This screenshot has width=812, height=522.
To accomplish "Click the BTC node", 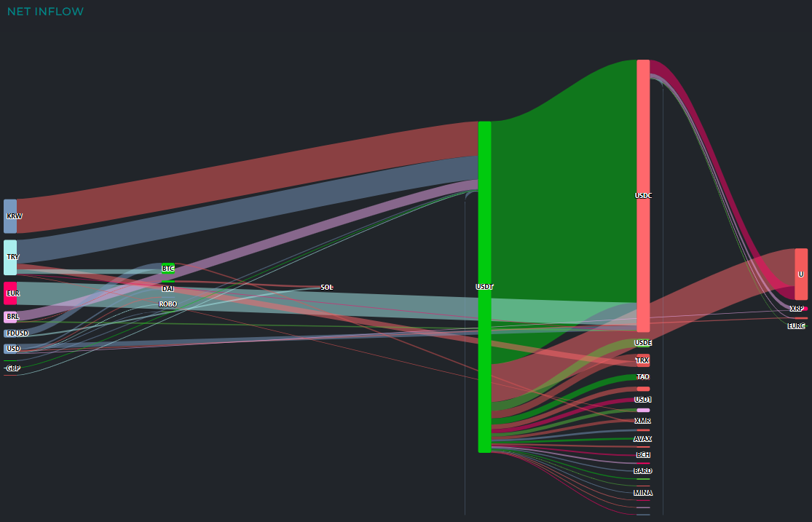I will 168,268.
